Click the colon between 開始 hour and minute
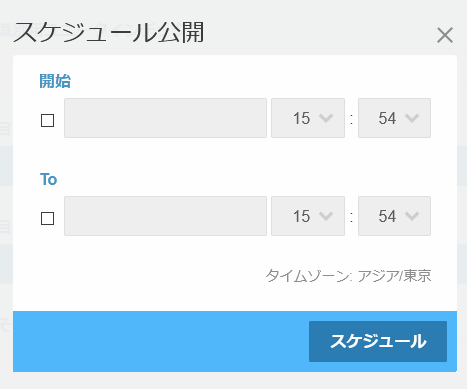 351,119
